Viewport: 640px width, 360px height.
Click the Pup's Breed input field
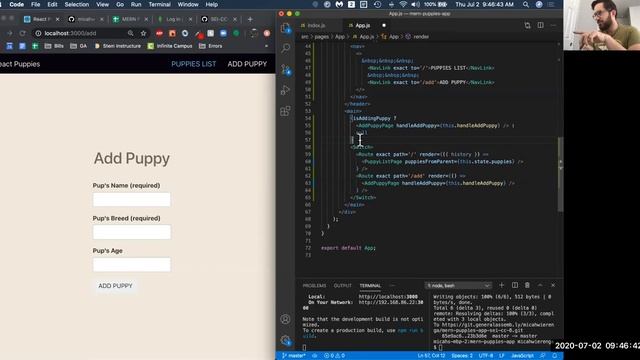132,232
